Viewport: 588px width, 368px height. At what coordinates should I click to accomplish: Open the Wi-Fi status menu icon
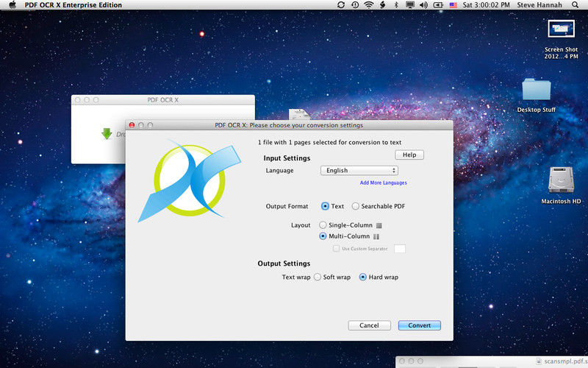click(367, 4)
